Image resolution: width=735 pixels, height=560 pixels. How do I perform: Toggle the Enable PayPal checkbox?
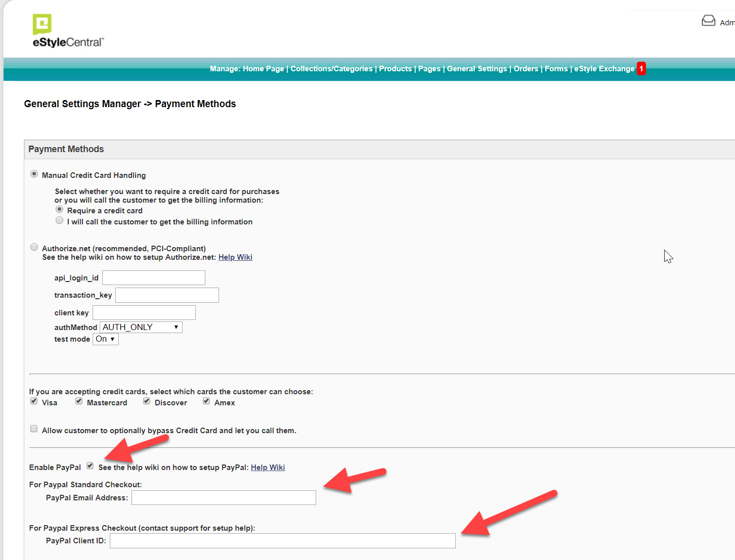90,466
